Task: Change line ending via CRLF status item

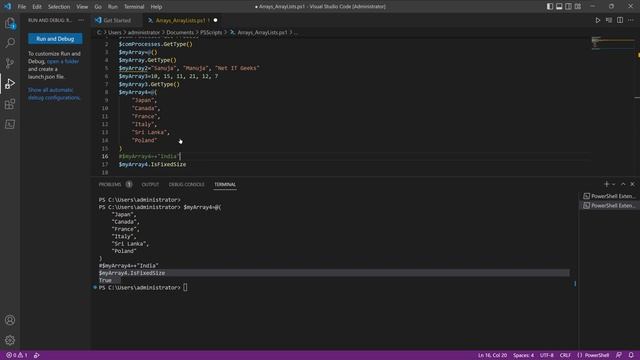Action: (x=565, y=355)
